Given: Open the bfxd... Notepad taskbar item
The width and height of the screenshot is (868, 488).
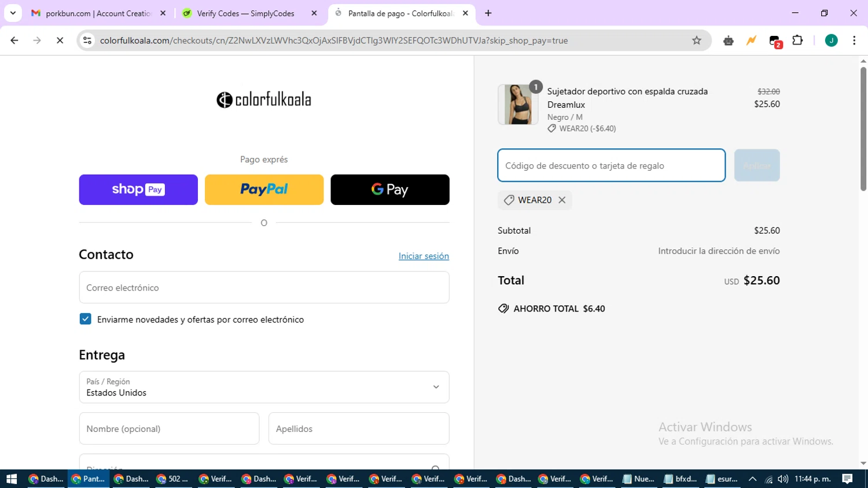Looking at the screenshot, I should [x=681, y=479].
